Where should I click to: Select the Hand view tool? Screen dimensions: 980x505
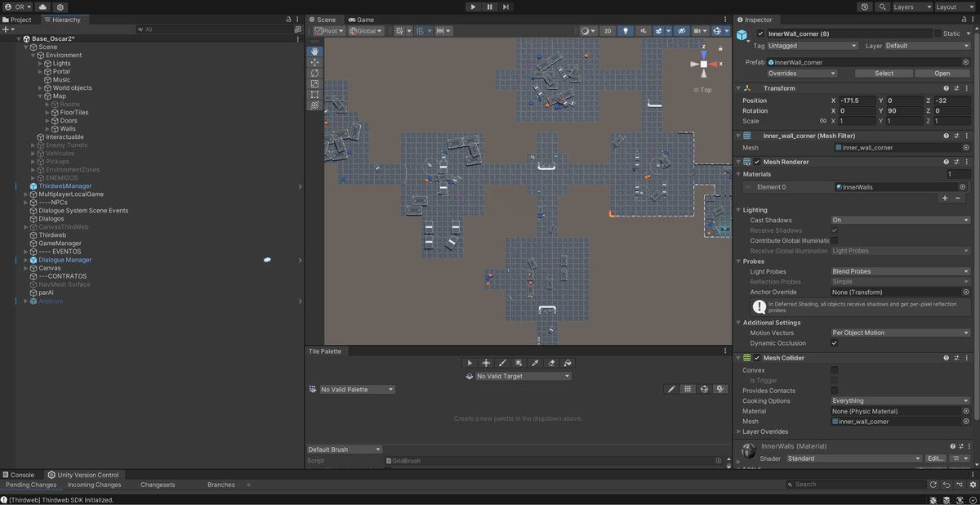tap(314, 51)
